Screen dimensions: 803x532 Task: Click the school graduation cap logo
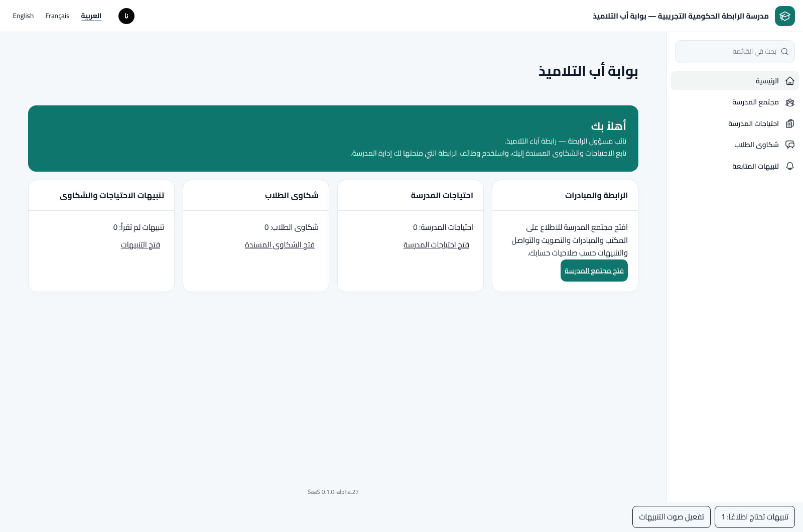[x=785, y=16]
